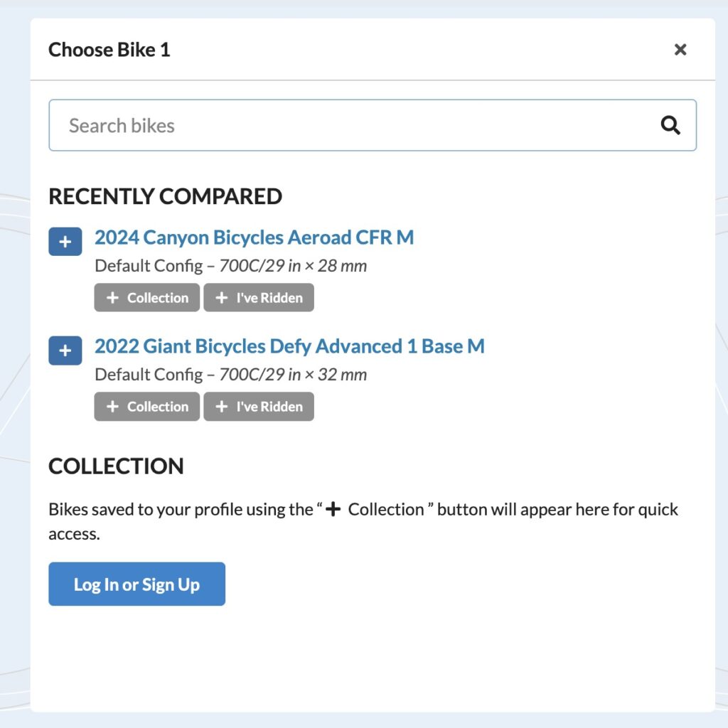
Task: Click the Choose Bike 1 dialog title
Action: [109, 50]
